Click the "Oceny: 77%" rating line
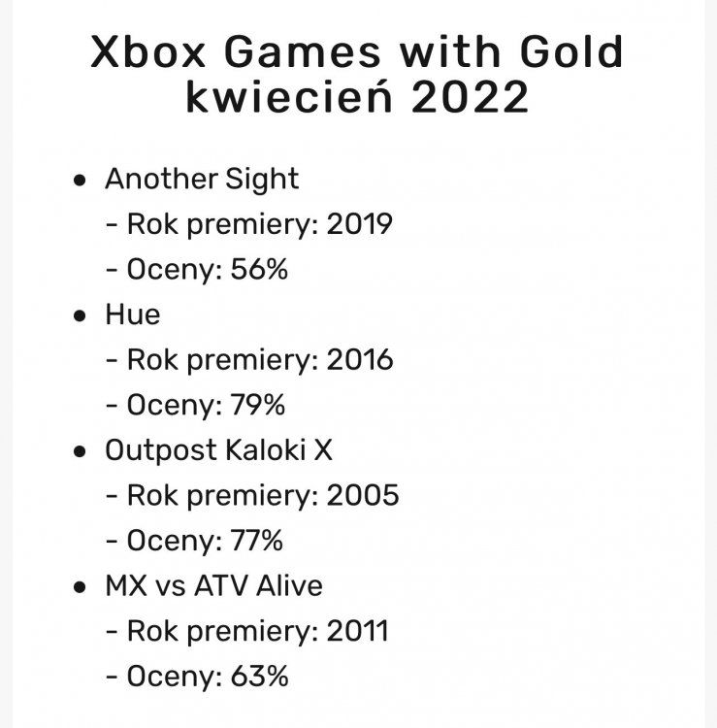 point(208,541)
